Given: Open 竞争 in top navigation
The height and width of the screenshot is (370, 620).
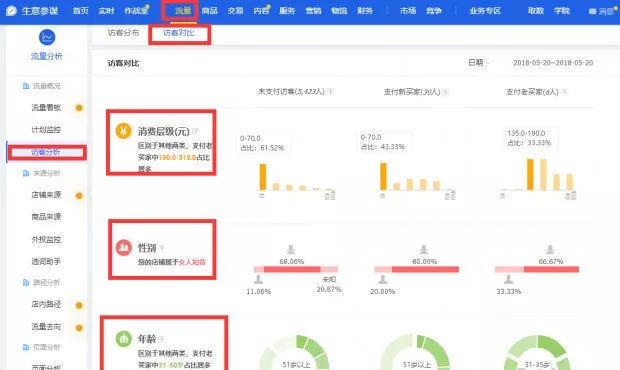Looking at the screenshot, I should click(x=434, y=11).
